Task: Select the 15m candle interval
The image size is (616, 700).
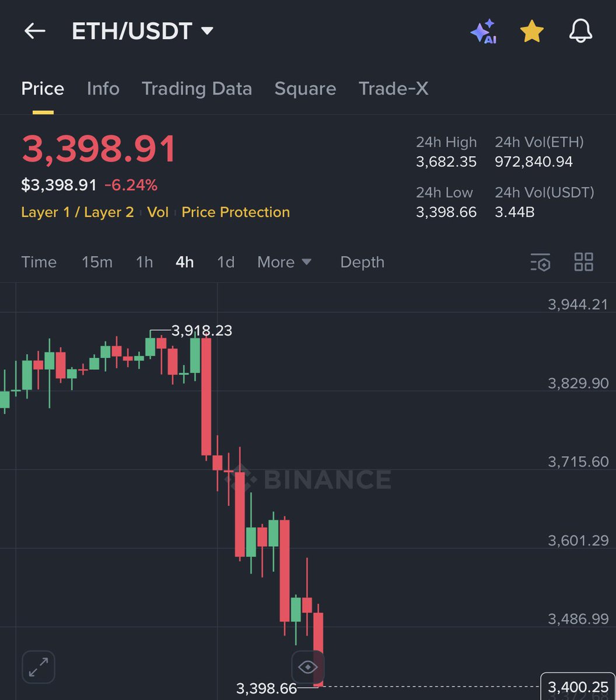Action: coord(97,262)
